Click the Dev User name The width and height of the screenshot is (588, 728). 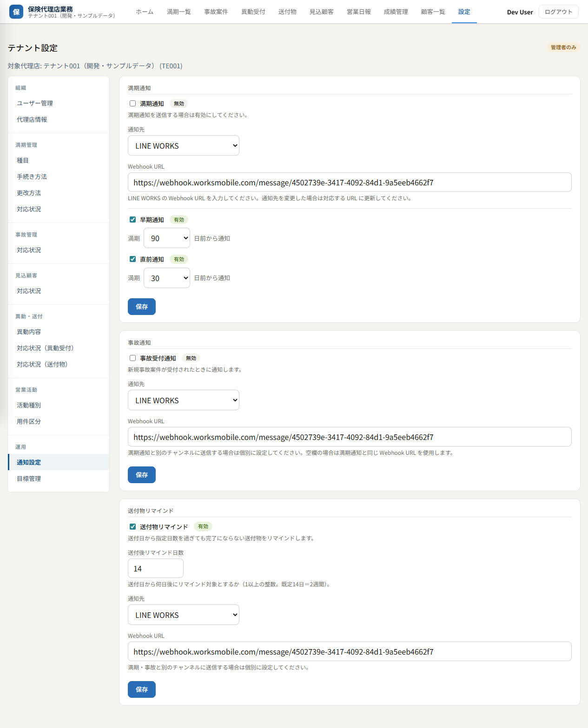520,12
